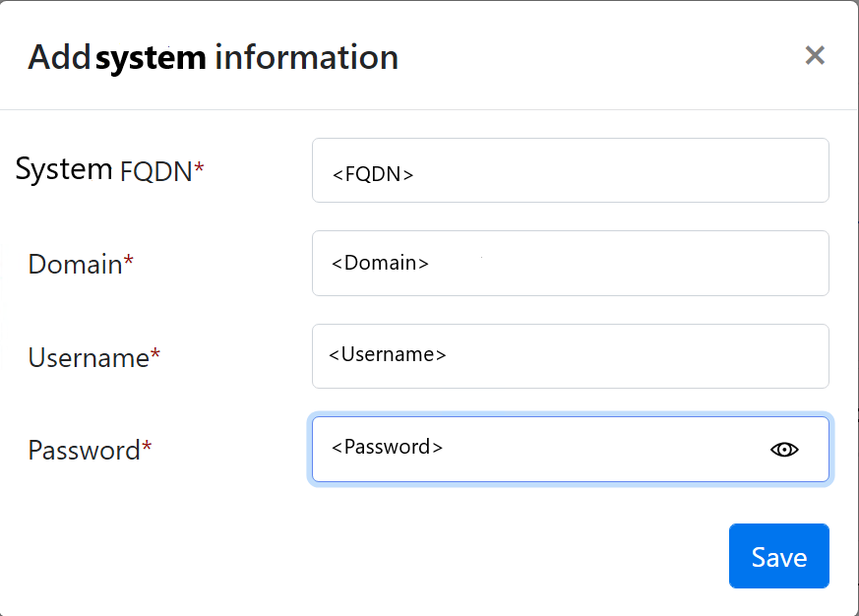Click the <FQDN> placeholder text
The image size is (859, 616).
[x=373, y=174]
